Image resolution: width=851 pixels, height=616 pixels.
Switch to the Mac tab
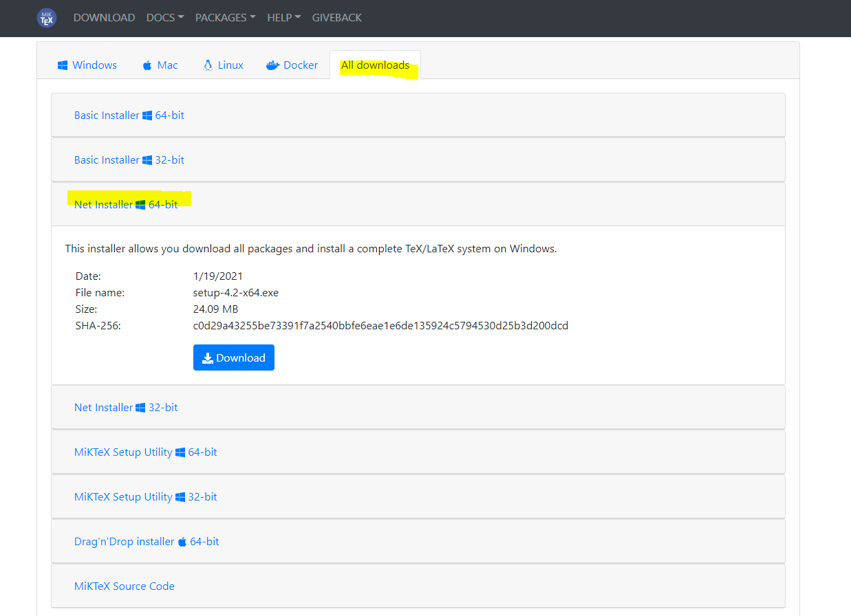pyautogui.click(x=160, y=65)
